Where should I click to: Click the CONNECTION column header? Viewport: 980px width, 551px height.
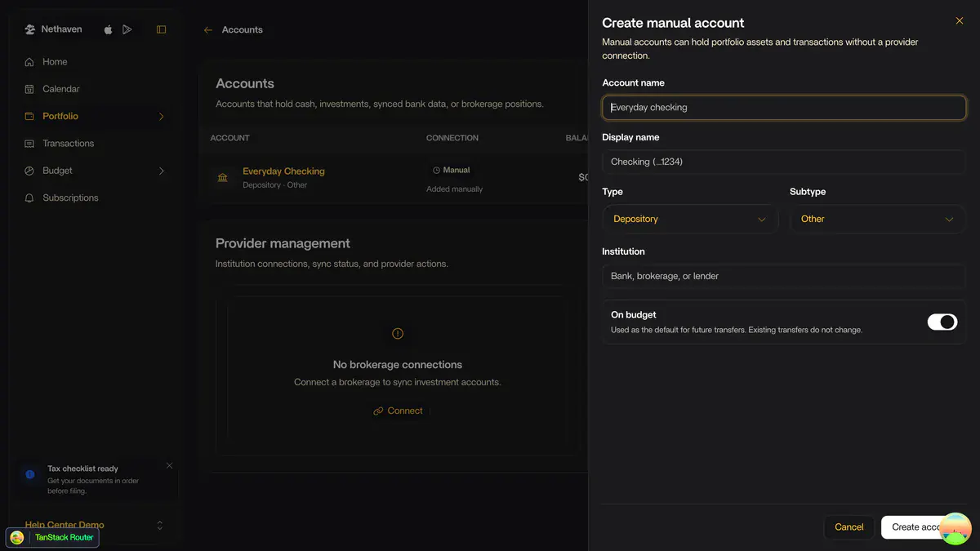pyautogui.click(x=452, y=138)
